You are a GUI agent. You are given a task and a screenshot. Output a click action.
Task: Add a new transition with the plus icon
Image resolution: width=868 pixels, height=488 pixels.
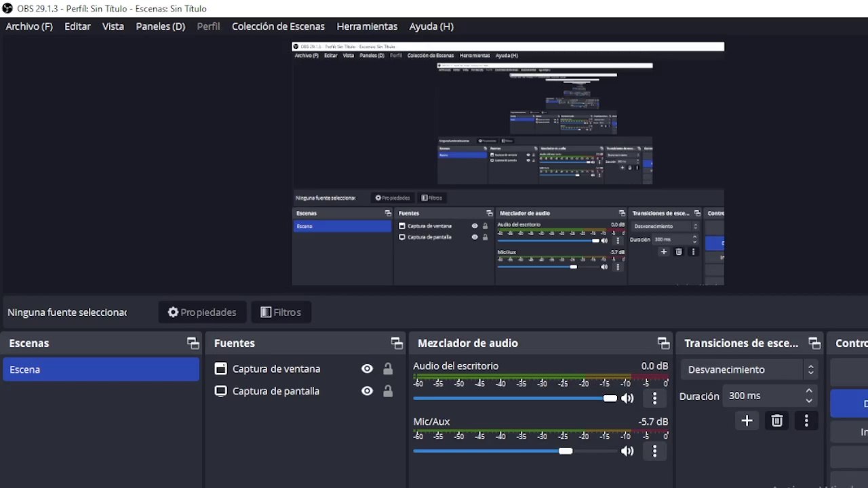pyautogui.click(x=747, y=421)
